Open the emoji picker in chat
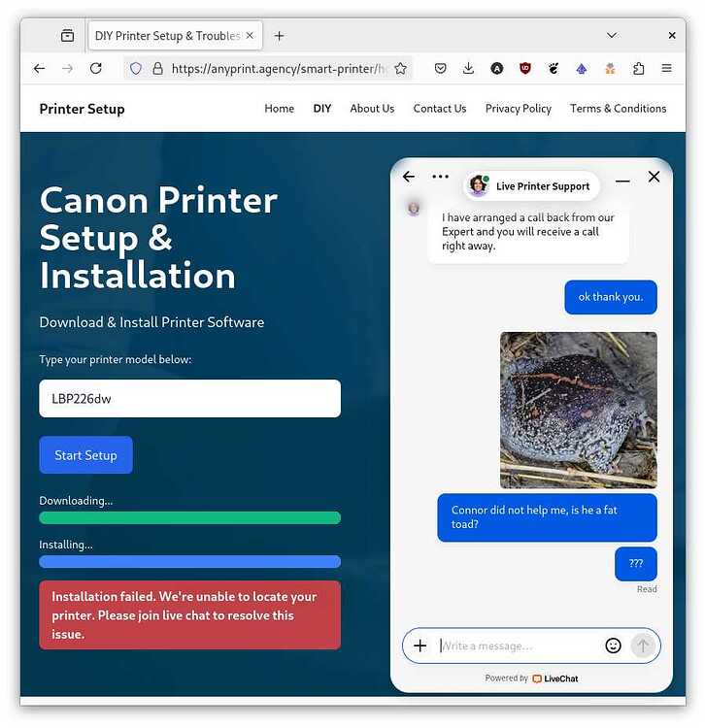The height and width of the screenshot is (728, 705). pos(613,645)
